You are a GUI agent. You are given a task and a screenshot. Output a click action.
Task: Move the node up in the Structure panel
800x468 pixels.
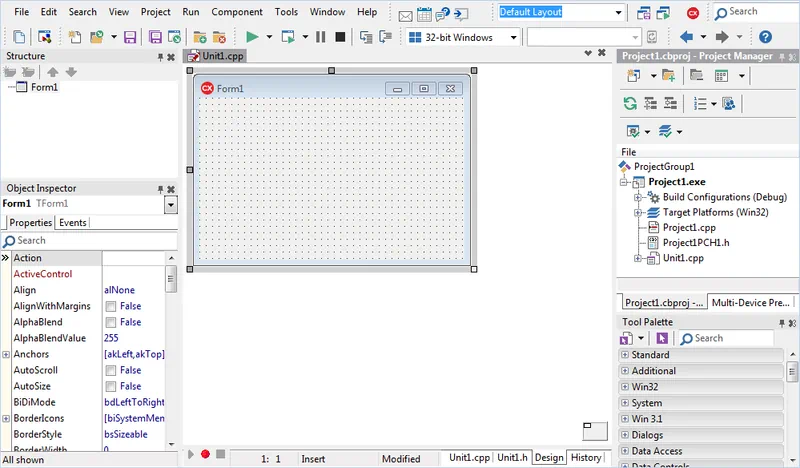pos(53,72)
